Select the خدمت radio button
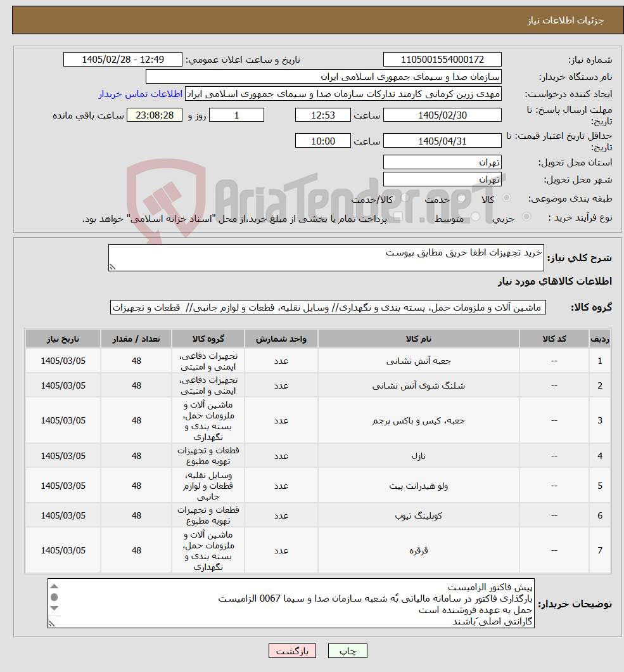 tap(462, 198)
